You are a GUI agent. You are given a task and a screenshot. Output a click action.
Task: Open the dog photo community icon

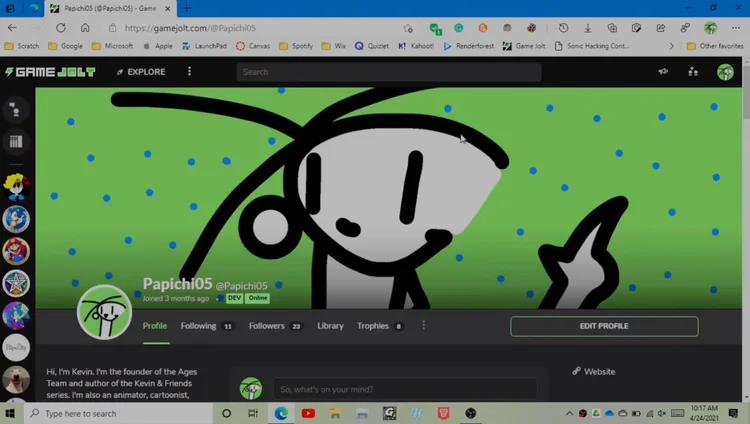tap(16, 379)
